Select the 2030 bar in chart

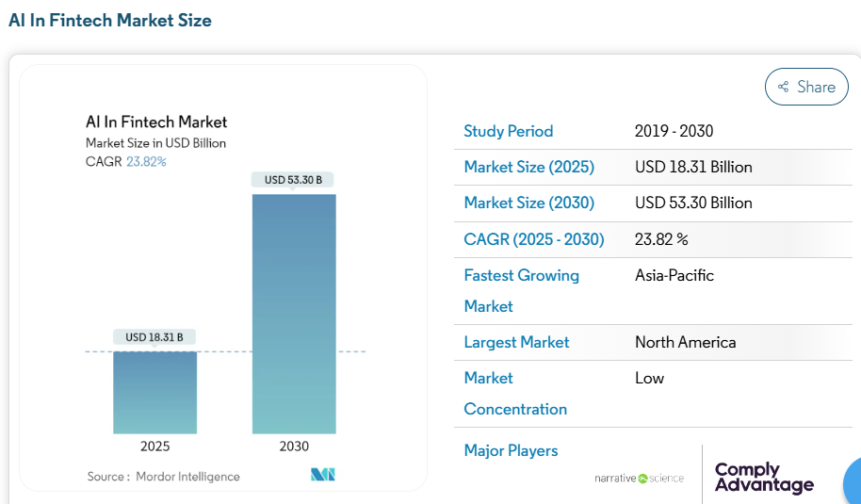pos(293,313)
